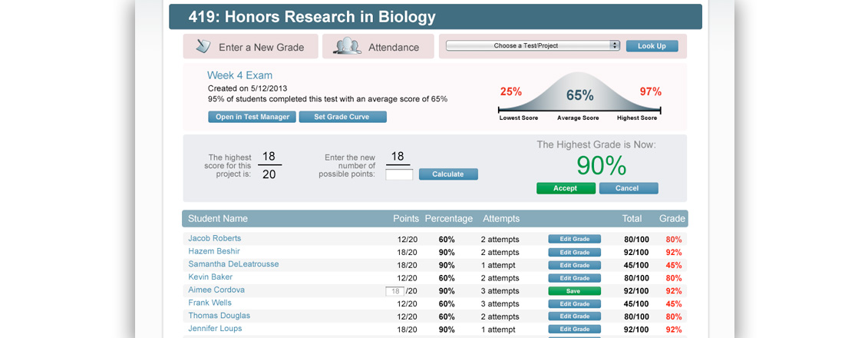This screenshot has width=868, height=338.
Task: Click Samantha DeLeatrousse's name
Action: pos(233,264)
